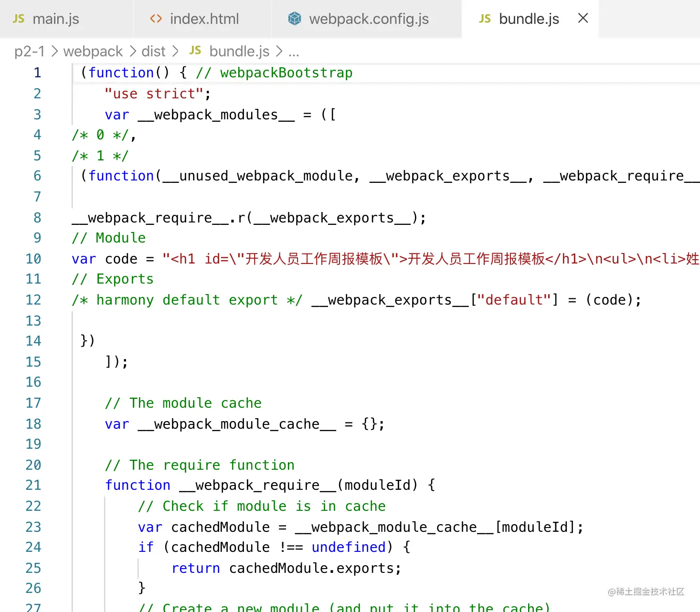Open the bundle.js breadcrumb
Viewport: 700px width, 612px height.
tap(239, 51)
